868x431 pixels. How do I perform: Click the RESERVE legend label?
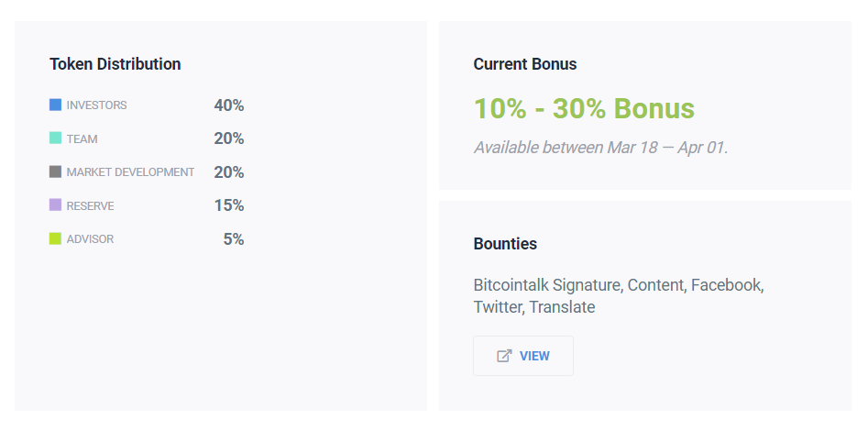point(90,206)
